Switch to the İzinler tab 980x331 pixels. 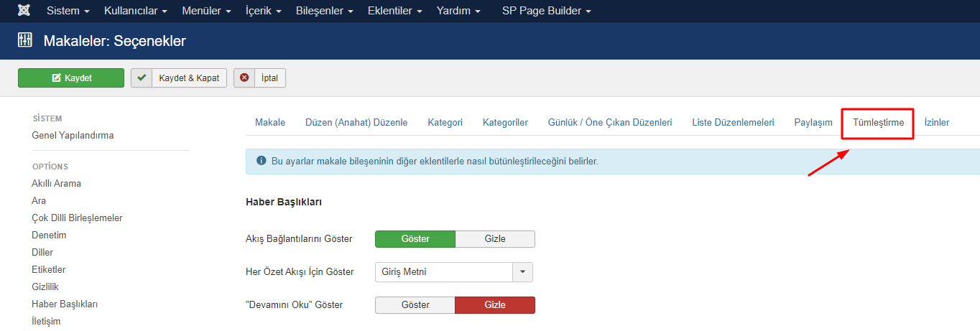(x=936, y=123)
